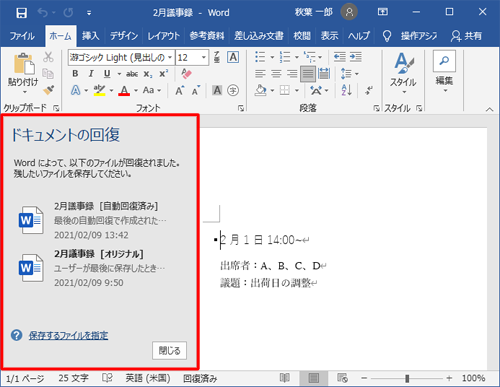500x387 pixels.
Task: Open the Text Effects A icon
Action: pos(76,90)
